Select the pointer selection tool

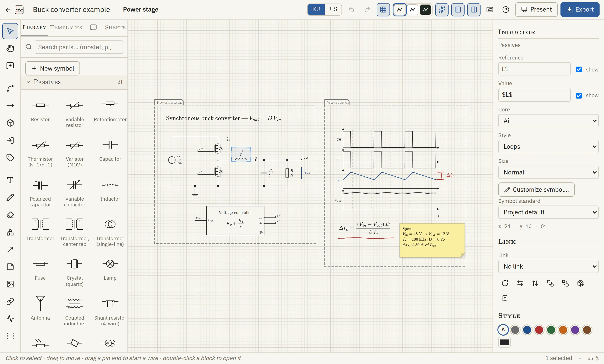[10, 31]
